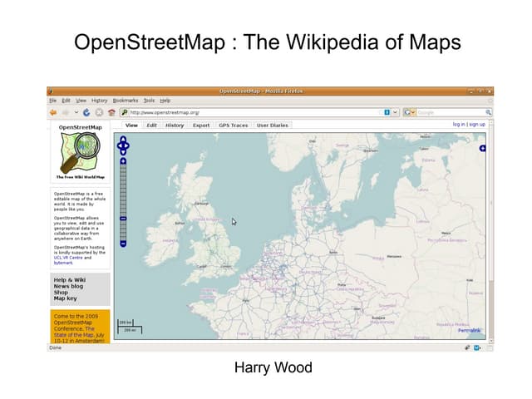This screenshot has width=532, height=399.
Task: Zoom out using the minus button below slider
Action: pos(123,244)
